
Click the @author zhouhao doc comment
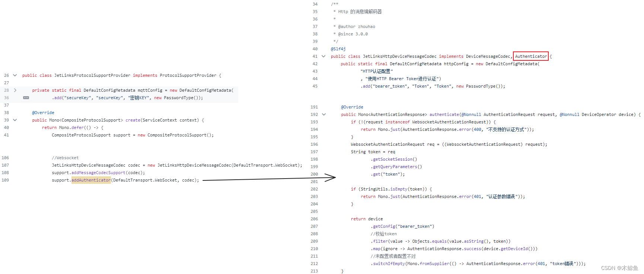357,26
